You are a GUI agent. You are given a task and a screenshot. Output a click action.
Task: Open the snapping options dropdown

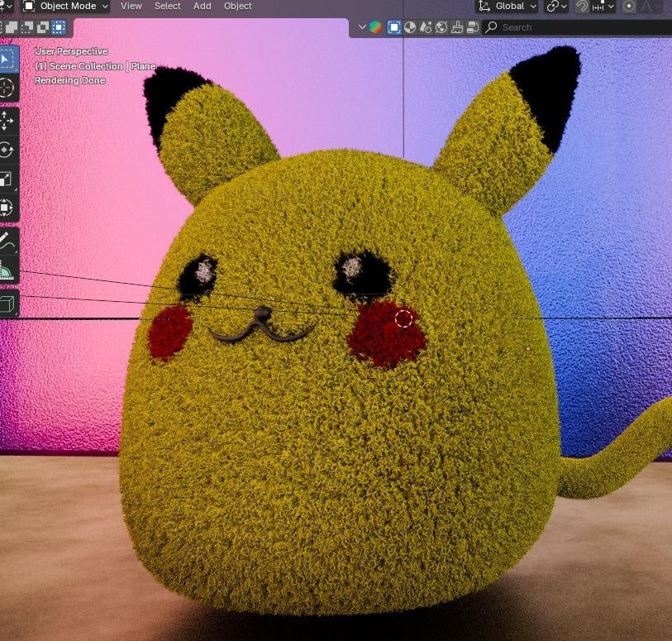point(603,6)
